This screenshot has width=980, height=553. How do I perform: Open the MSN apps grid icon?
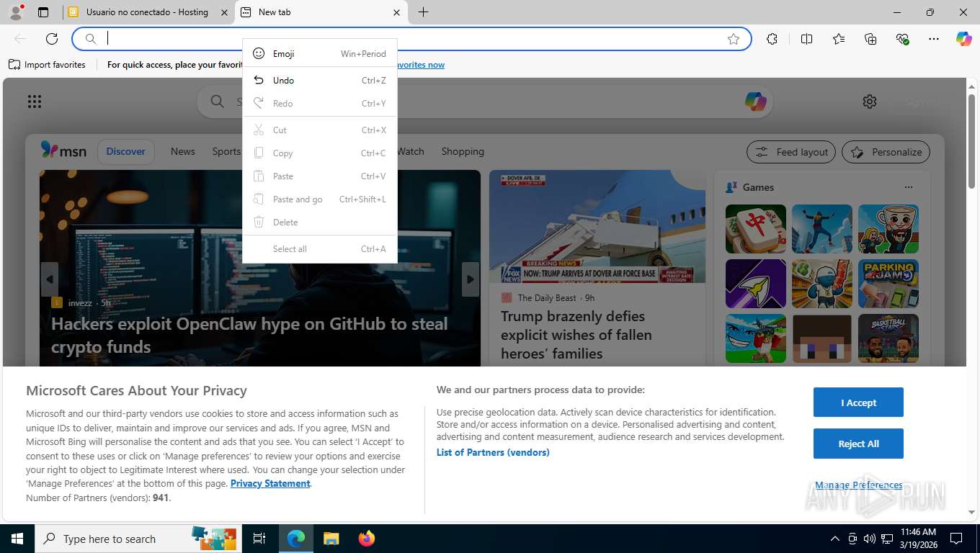click(35, 102)
